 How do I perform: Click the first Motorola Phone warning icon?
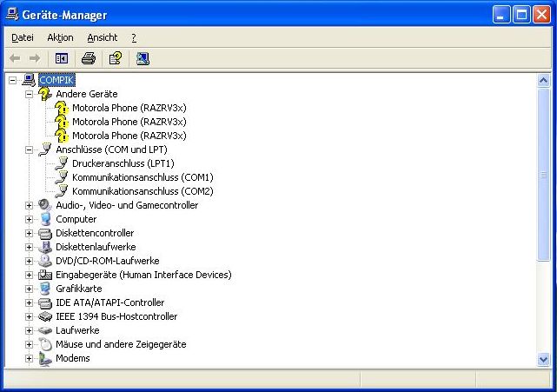(62, 108)
